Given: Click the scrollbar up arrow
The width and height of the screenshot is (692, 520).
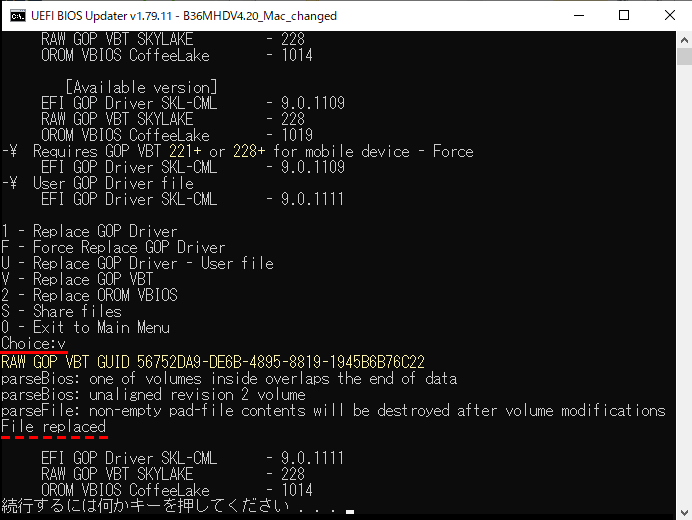Looking at the screenshot, I should [x=683, y=40].
